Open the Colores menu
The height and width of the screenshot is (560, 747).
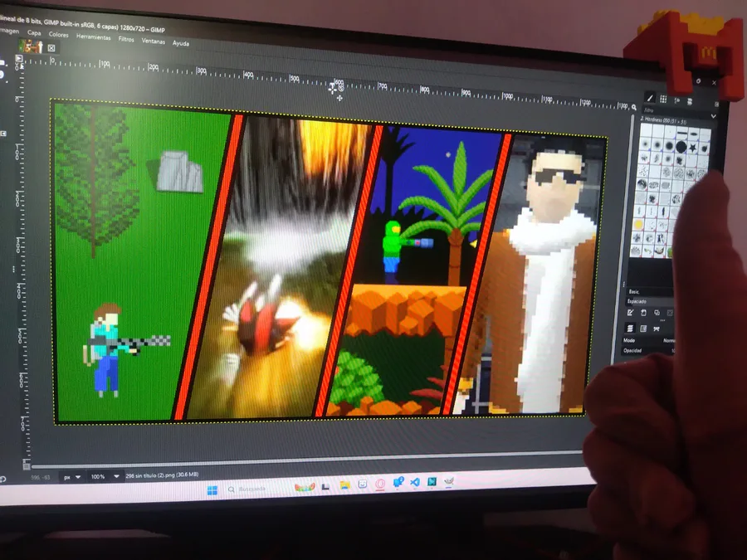[58, 35]
